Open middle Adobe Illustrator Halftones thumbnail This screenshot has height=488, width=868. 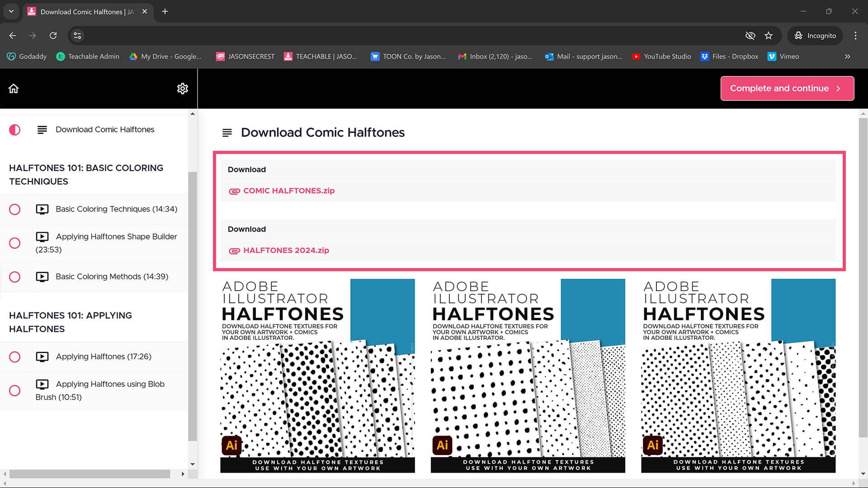(x=528, y=376)
